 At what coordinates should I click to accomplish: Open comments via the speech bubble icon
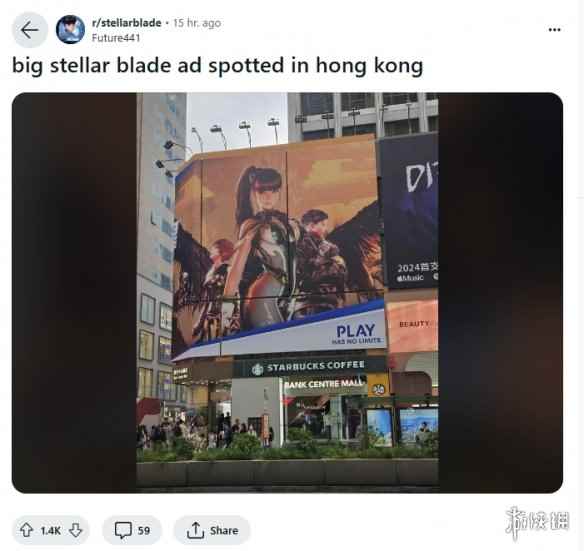pyautogui.click(x=123, y=530)
